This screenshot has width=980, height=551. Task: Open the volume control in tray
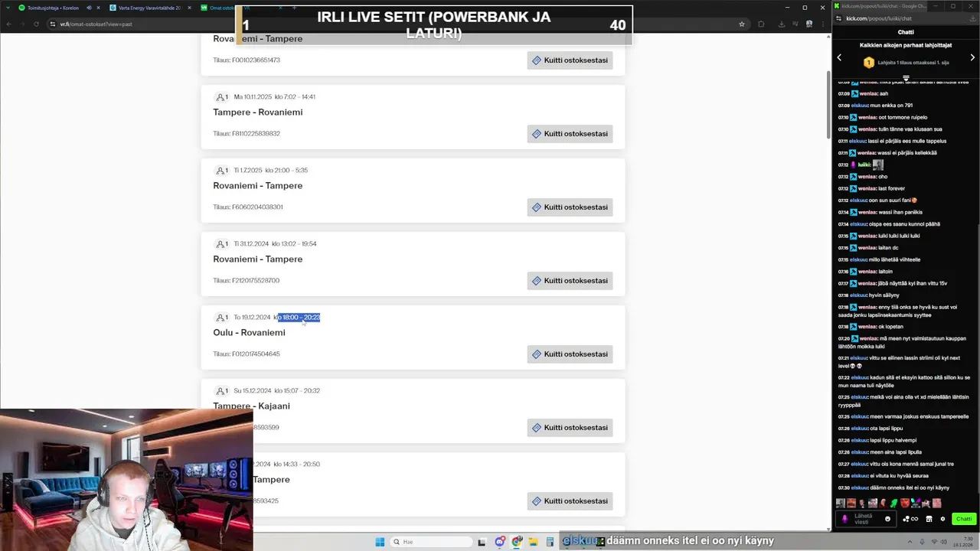[x=944, y=542]
